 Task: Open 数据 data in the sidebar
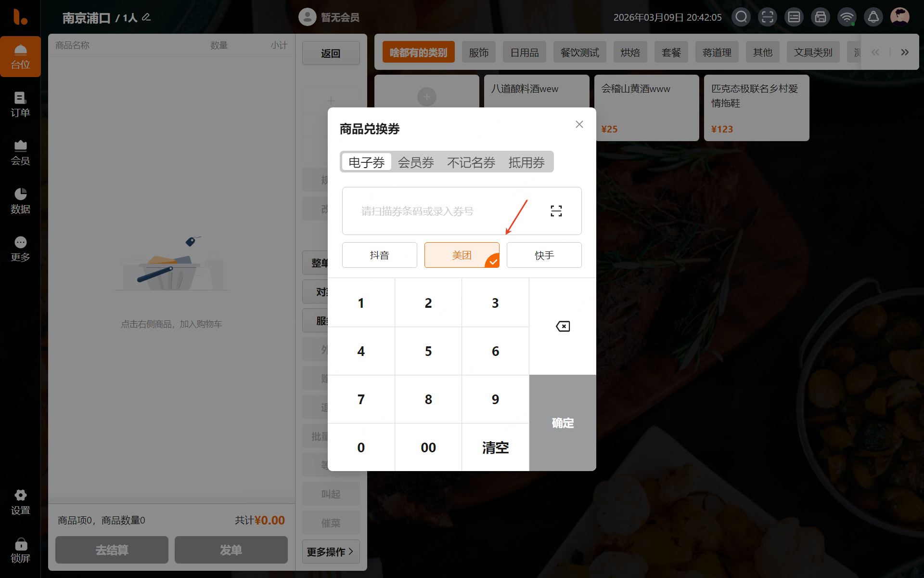pyautogui.click(x=20, y=200)
